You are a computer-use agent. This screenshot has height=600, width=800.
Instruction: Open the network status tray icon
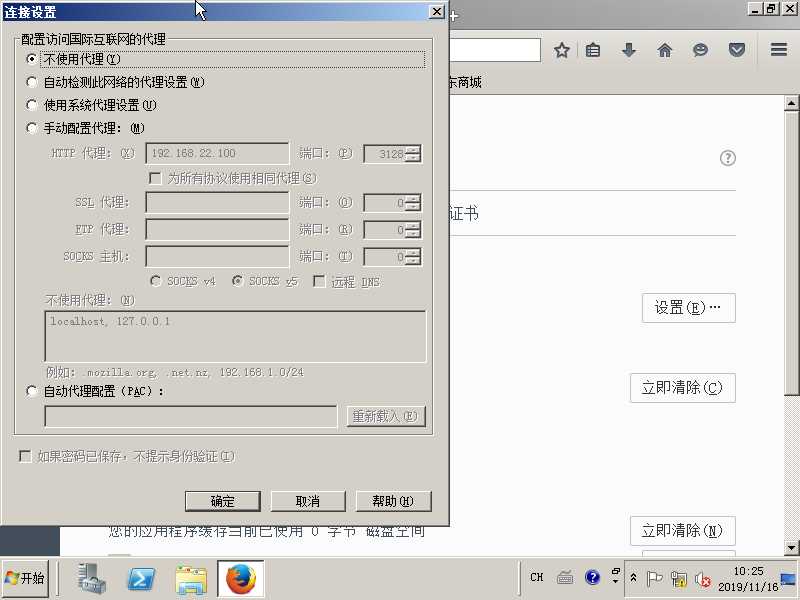coord(679,579)
